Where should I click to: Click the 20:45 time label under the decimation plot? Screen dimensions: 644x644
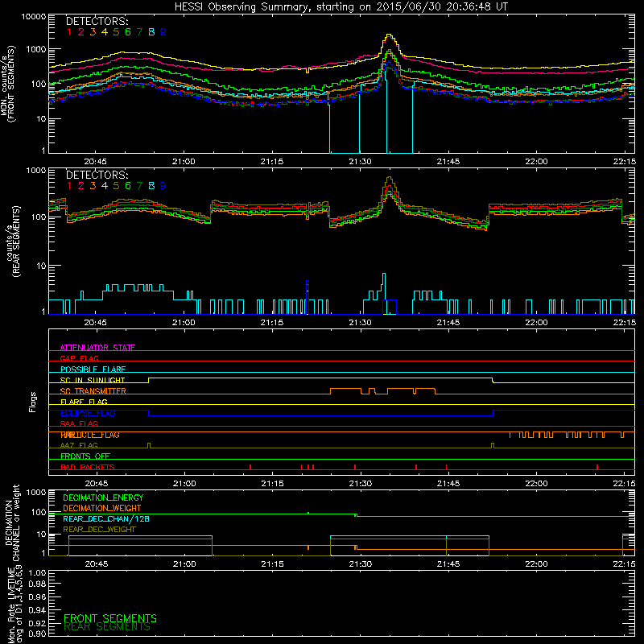point(96,564)
